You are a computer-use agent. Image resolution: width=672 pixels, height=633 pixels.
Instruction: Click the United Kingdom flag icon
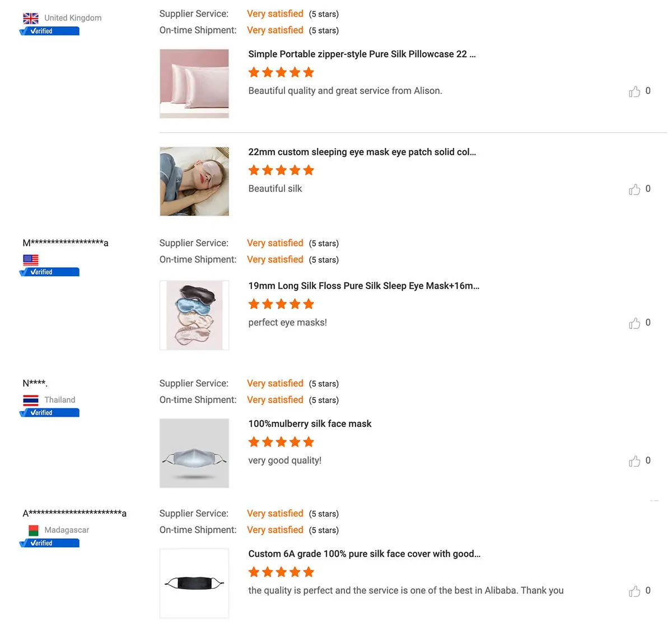click(x=31, y=18)
